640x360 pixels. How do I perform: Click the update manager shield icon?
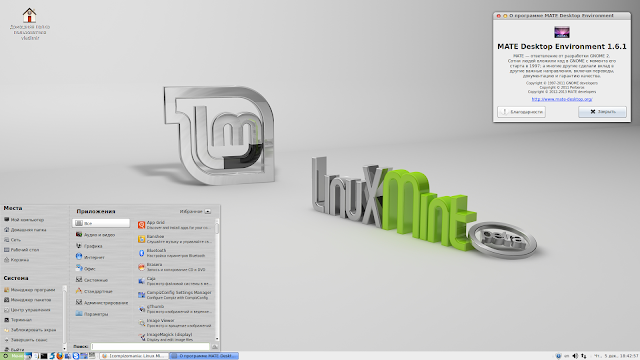(558, 356)
